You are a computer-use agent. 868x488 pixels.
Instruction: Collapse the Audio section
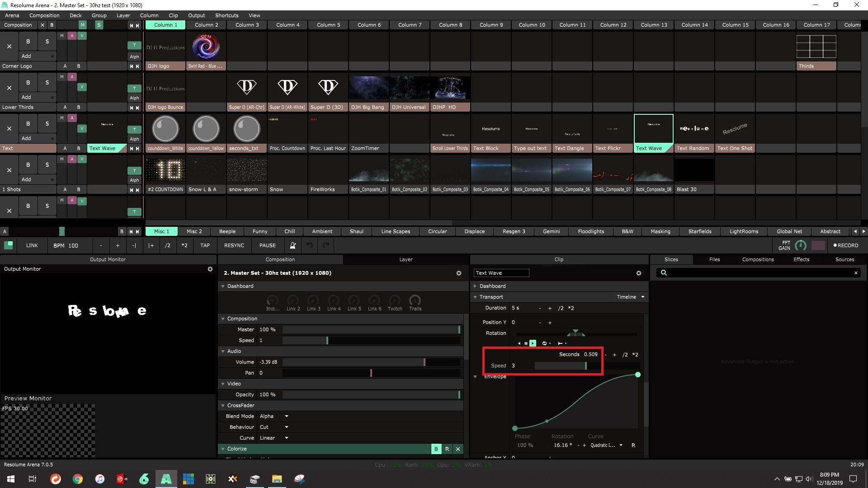pos(223,351)
